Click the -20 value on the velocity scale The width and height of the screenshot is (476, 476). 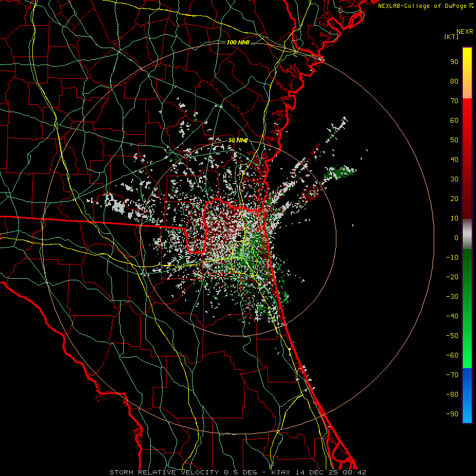coord(452,277)
